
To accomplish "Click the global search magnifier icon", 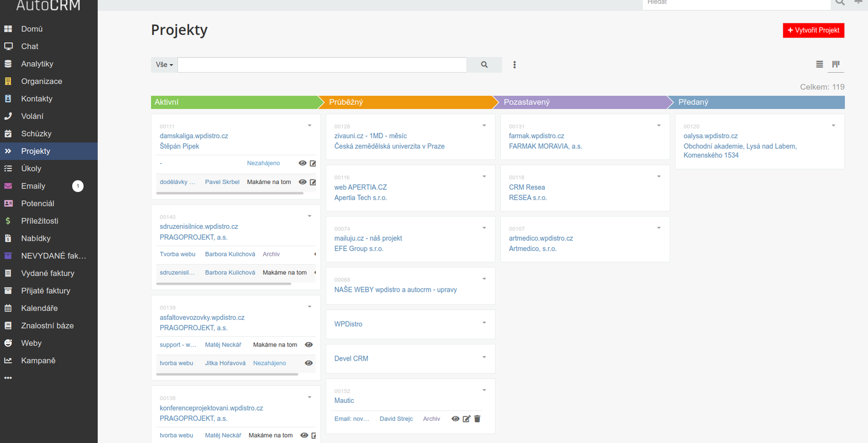I will tap(840, 2).
